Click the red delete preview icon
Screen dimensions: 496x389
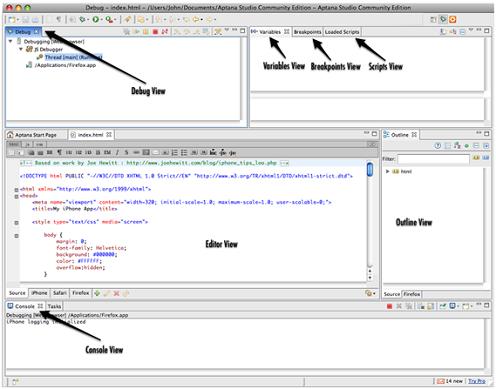click(116, 293)
